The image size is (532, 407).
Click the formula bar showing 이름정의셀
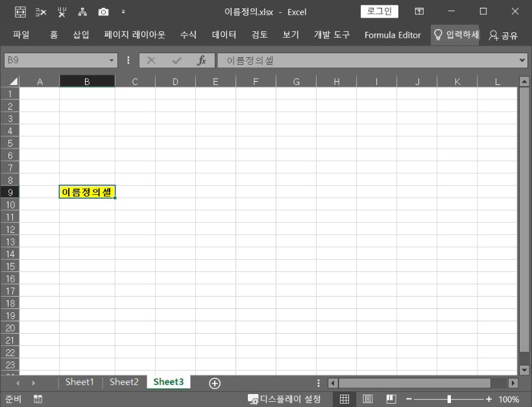click(367, 60)
